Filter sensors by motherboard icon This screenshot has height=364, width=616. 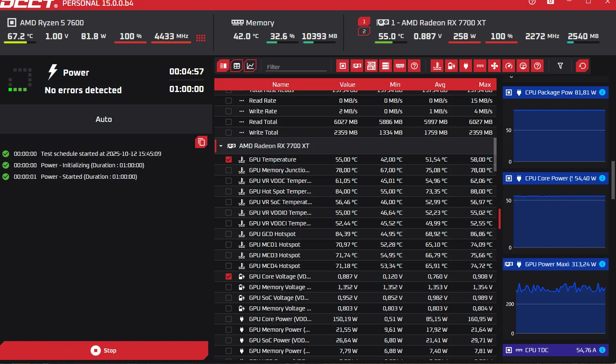(x=371, y=66)
